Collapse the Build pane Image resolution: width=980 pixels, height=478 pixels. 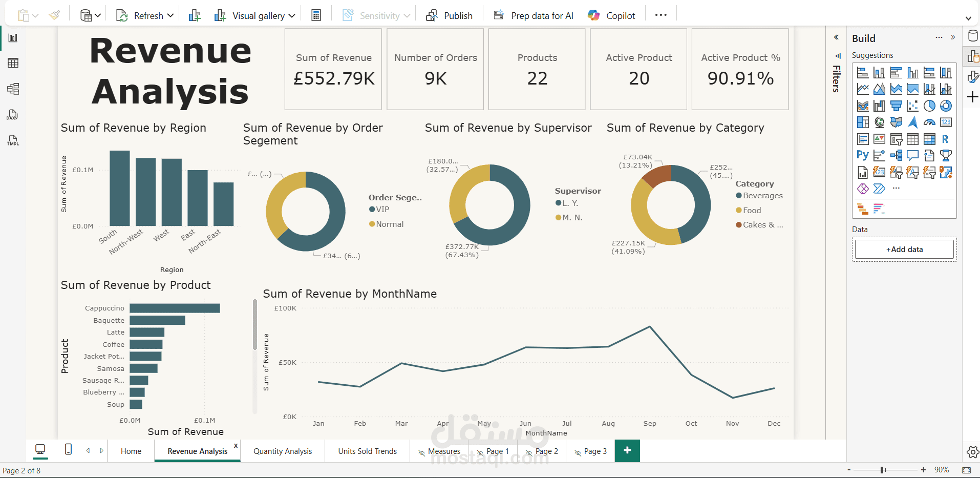[953, 37]
